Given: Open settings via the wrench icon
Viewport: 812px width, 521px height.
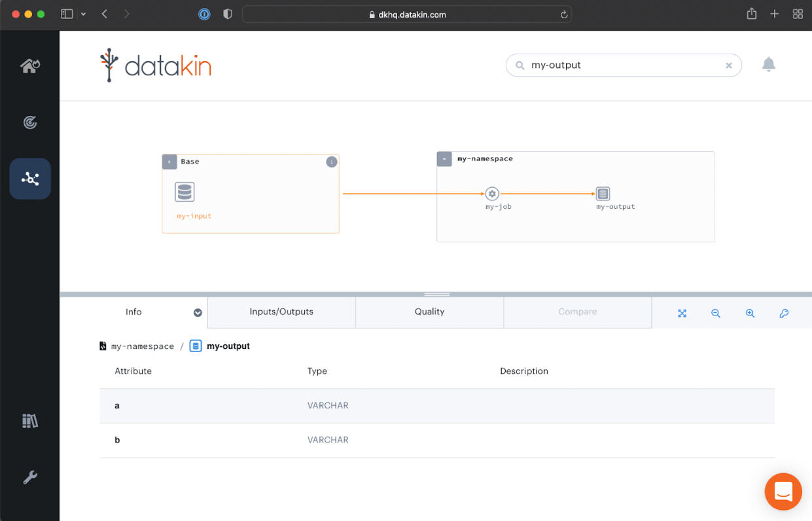Looking at the screenshot, I should [x=30, y=477].
